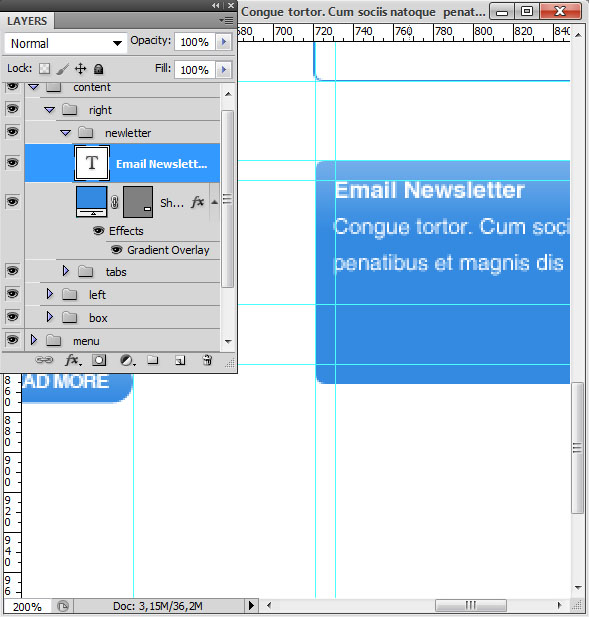The width and height of the screenshot is (589, 617).
Task: Click the Opacity value field
Action: [x=195, y=42]
